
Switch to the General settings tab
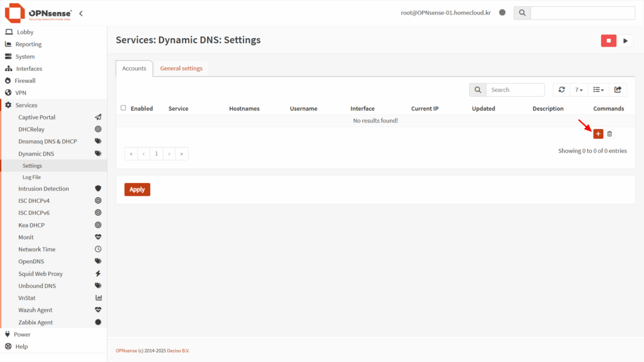tap(181, 69)
